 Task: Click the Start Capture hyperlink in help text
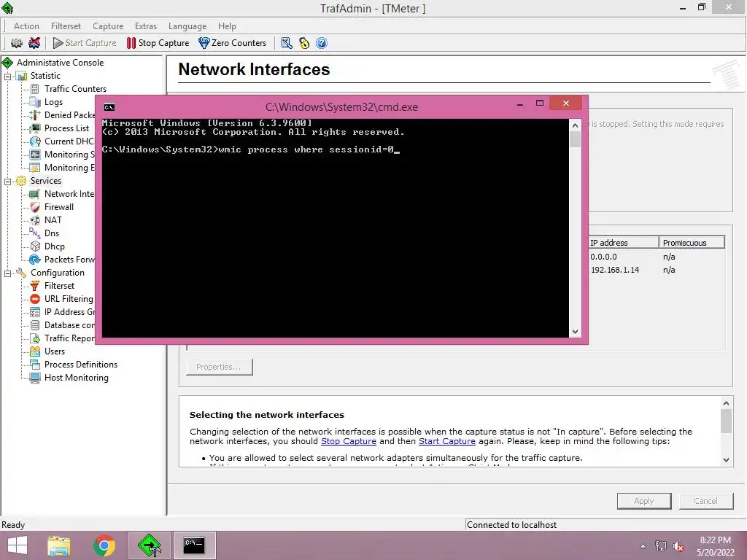click(x=447, y=441)
